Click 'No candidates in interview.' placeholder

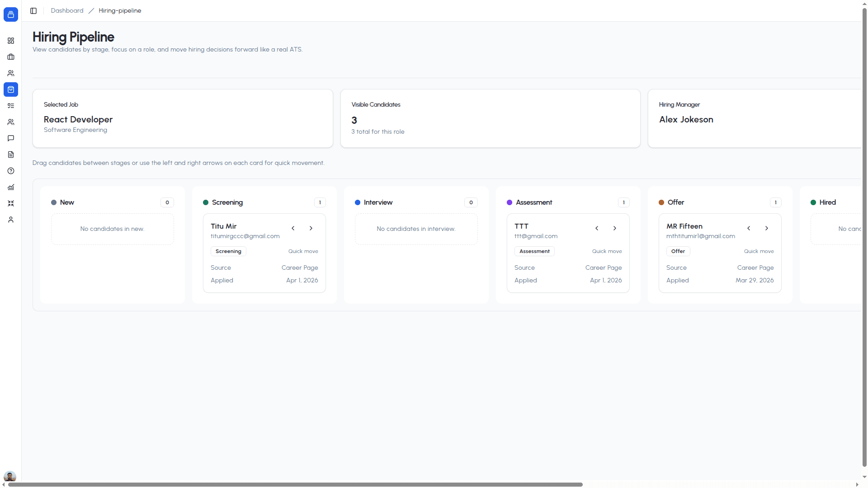(416, 229)
